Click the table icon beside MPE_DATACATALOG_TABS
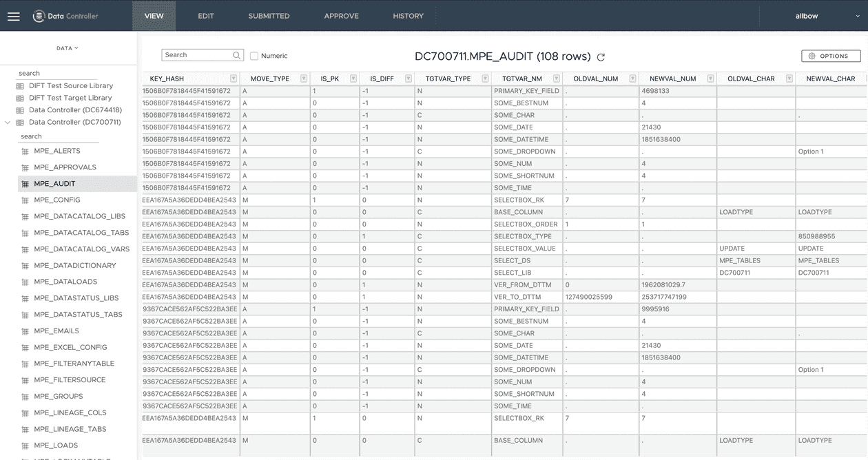Screen dimensions: 868x460 [25, 233]
